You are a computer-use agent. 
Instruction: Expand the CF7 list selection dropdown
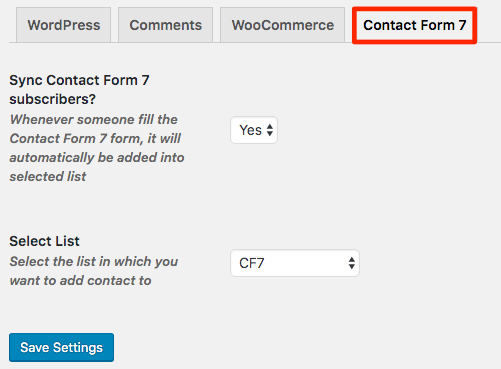click(295, 263)
